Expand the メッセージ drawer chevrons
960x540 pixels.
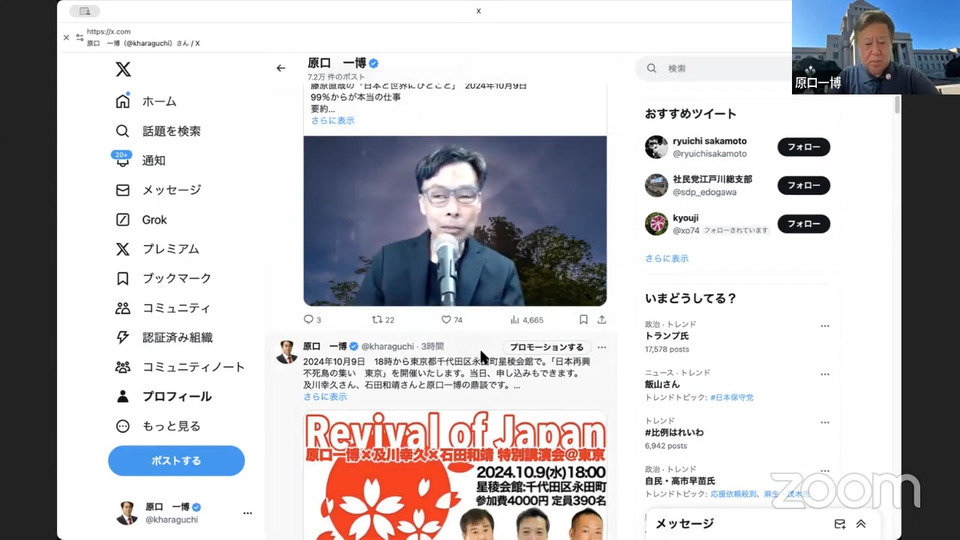coord(861,524)
